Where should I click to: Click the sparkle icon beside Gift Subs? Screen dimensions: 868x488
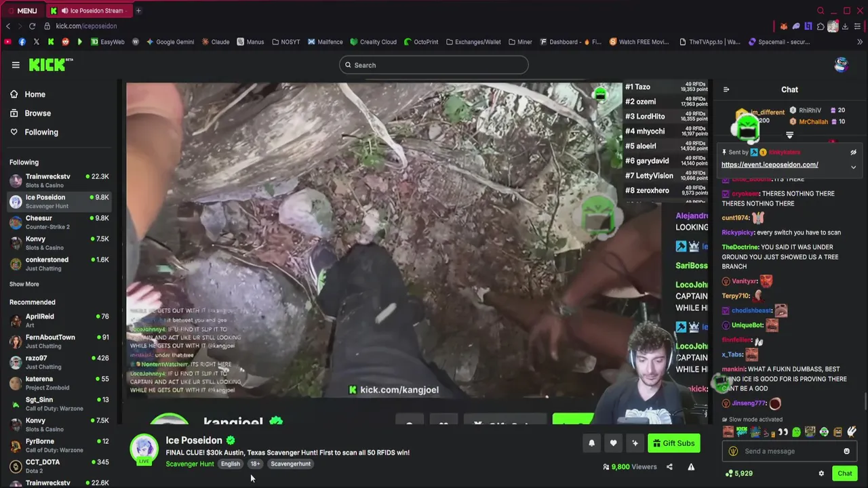point(635,443)
